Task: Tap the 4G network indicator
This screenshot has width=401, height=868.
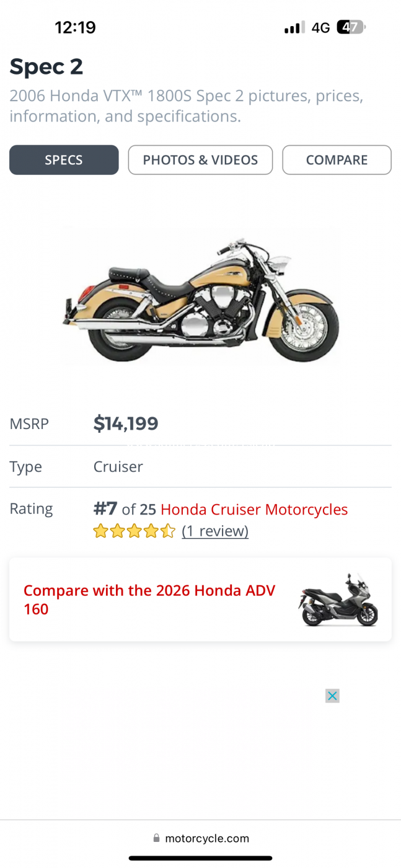Action: [x=320, y=27]
